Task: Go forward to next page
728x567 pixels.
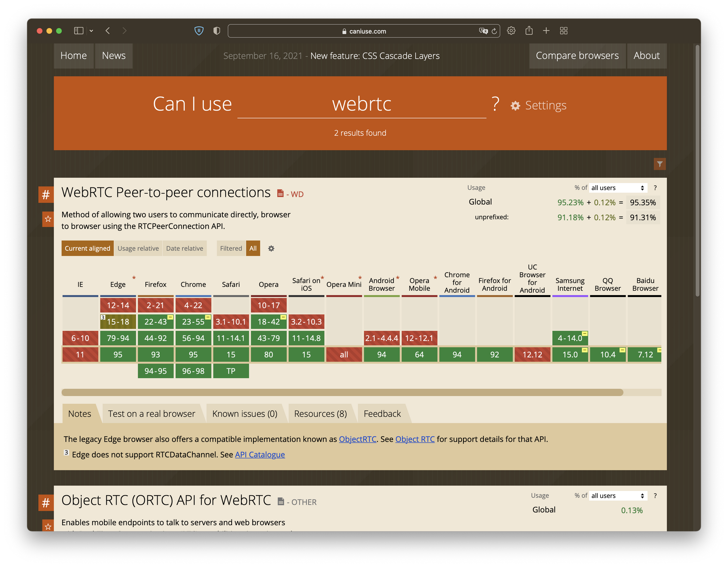Action: 124,31
